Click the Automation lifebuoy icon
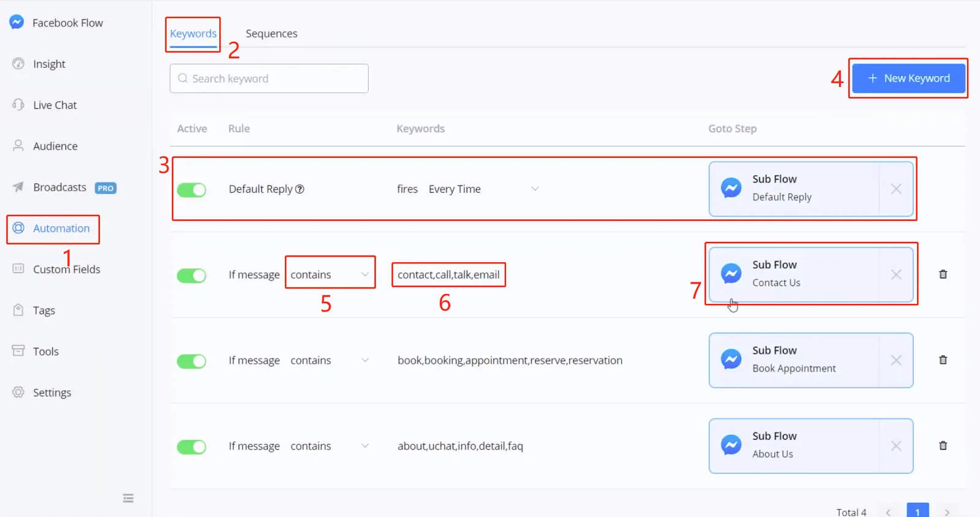Screen dimensions: 980x517 [18, 228]
